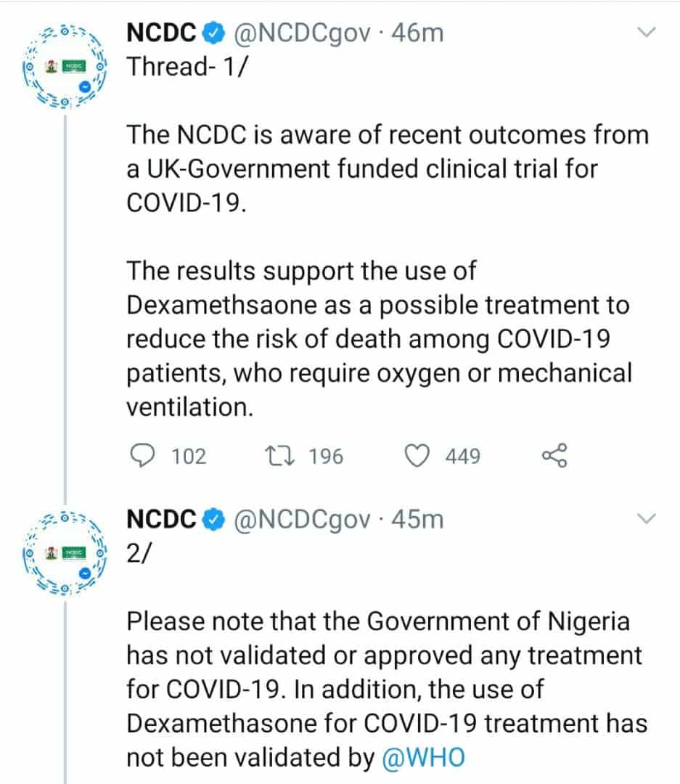680x784 pixels.
Task: Tap the share icon on first tweet
Action: pos(554,456)
